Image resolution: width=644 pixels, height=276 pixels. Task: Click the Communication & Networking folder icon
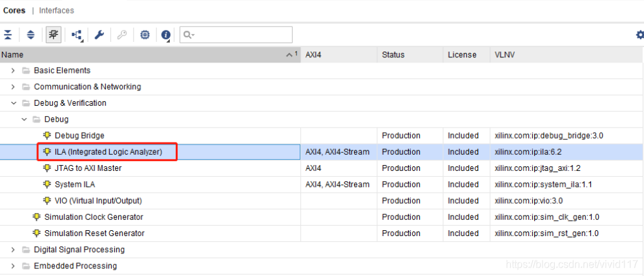26,87
